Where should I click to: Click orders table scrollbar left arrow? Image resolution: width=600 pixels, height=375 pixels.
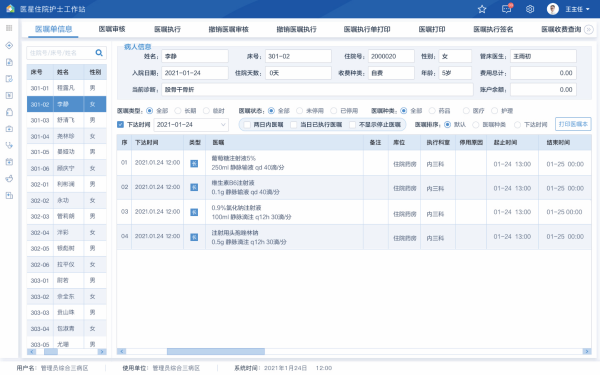(x=121, y=351)
